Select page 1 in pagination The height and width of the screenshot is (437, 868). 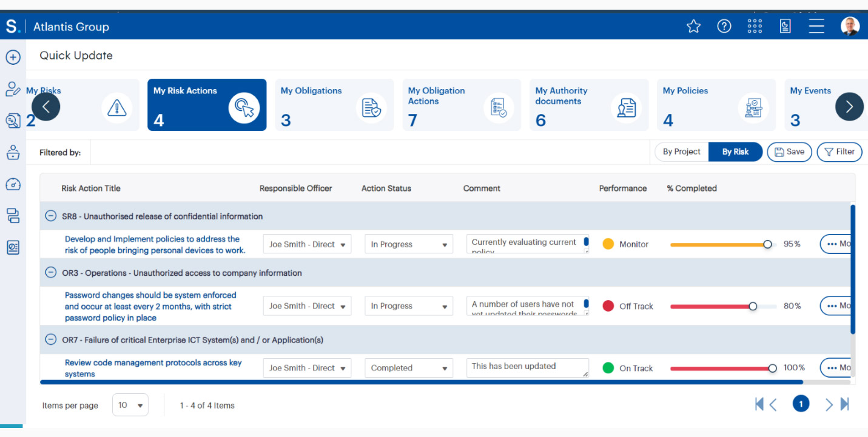(x=801, y=404)
